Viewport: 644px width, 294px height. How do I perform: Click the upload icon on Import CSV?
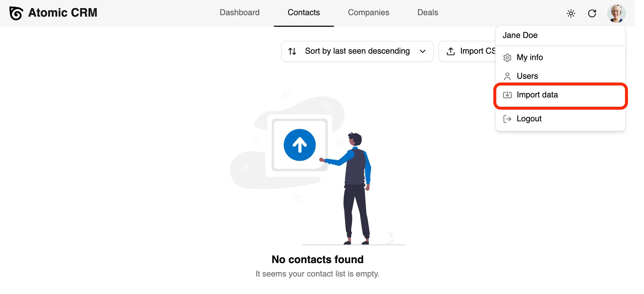[451, 51]
